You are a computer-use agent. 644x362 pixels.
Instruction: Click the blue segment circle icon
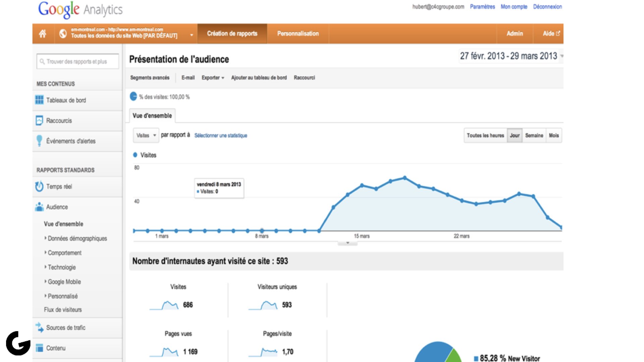(133, 97)
